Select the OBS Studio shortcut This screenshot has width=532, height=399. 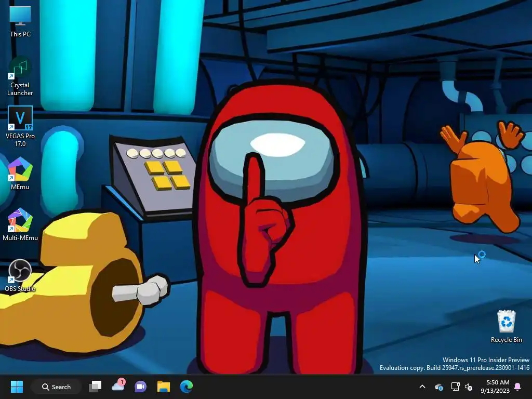[20, 275]
